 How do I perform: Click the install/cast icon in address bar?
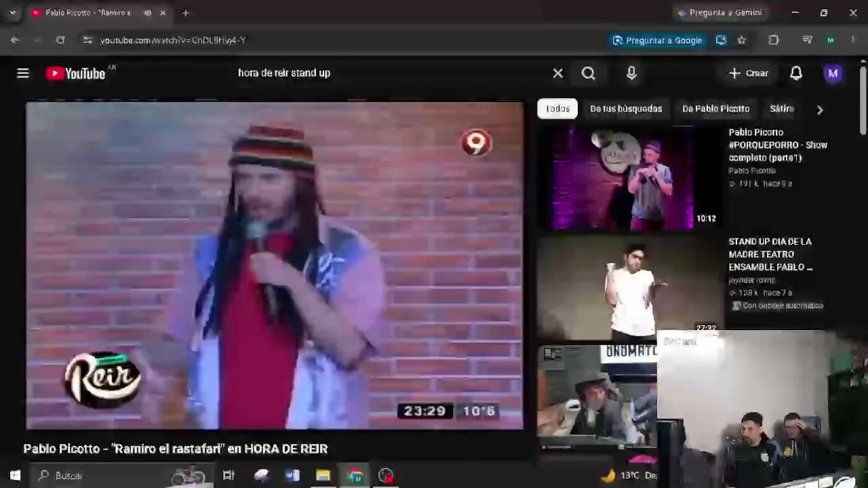721,40
